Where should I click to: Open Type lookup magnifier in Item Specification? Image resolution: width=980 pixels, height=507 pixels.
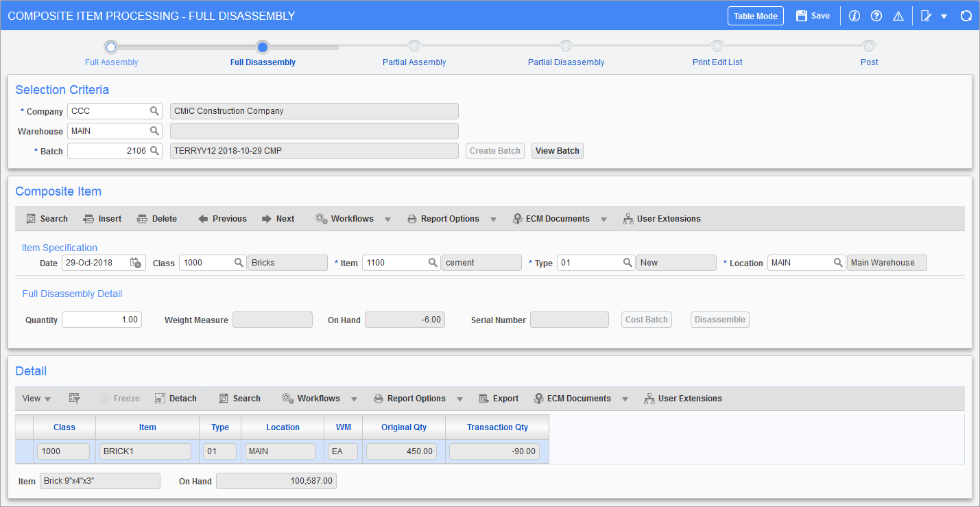click(x=628, y=263)
